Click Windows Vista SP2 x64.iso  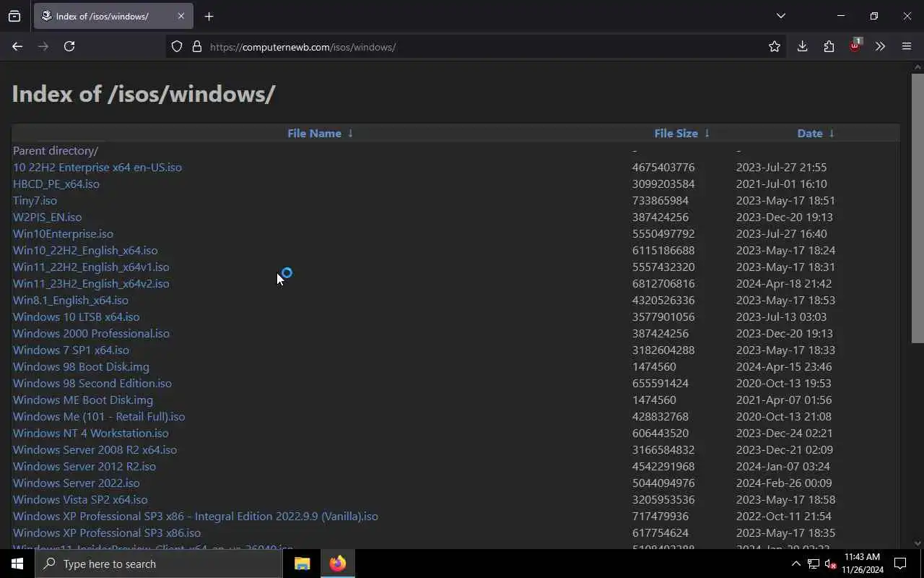(80, 499)
